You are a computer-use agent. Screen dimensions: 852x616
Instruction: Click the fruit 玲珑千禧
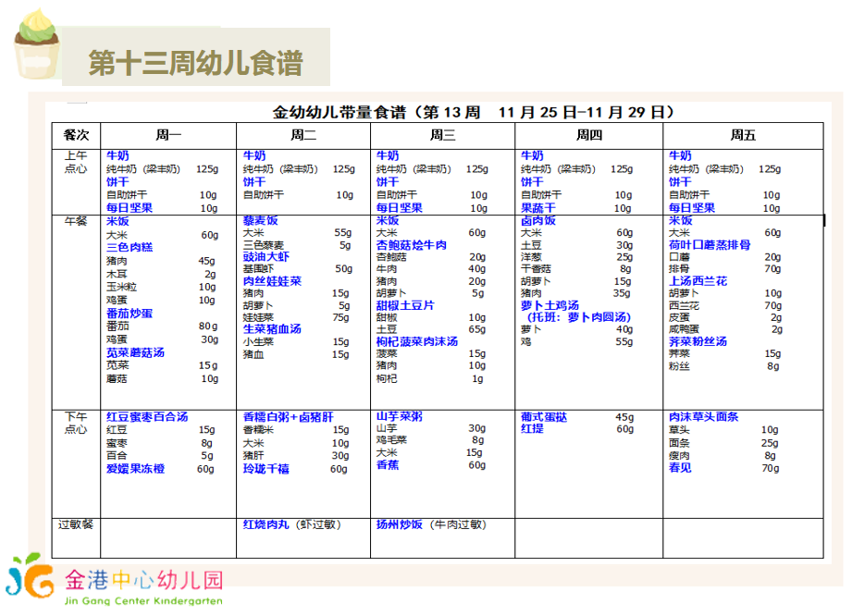266,468
